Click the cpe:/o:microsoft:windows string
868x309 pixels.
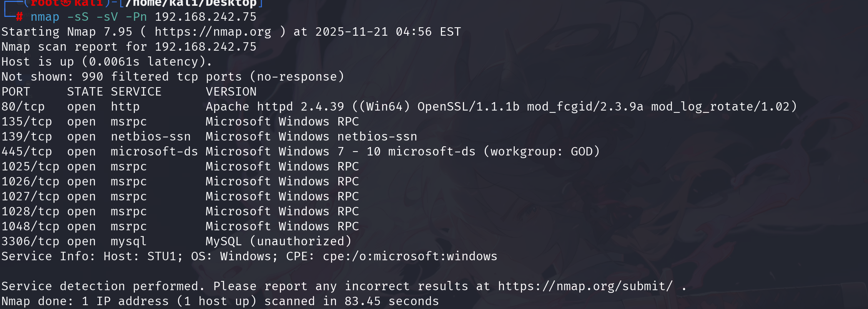coord(410,256)
